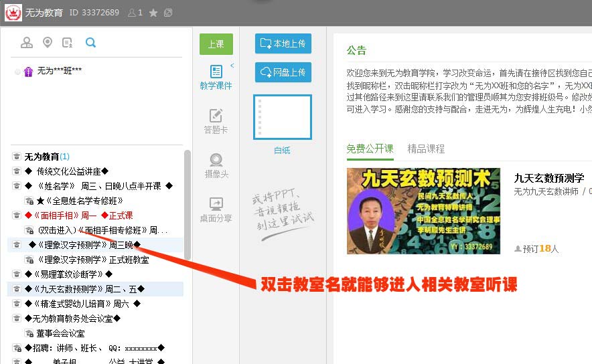Click the 网盘上传 cloud upload button
Screen dimensions: 592x364
pos(283,72)
